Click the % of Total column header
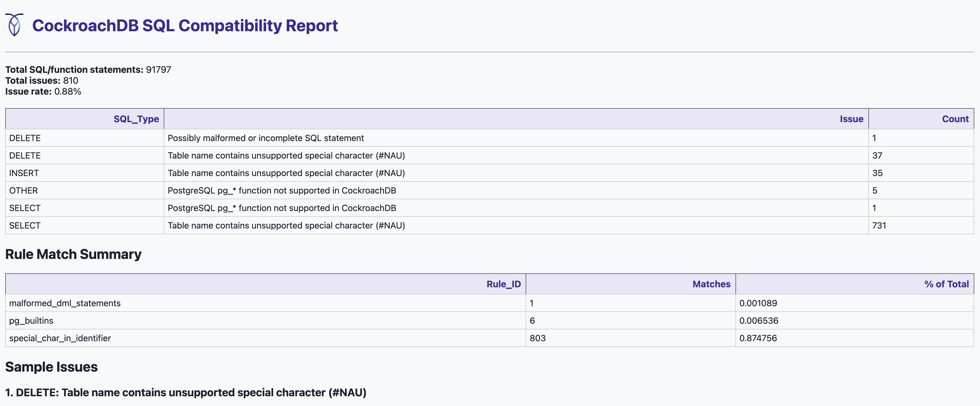 [946, 284]
